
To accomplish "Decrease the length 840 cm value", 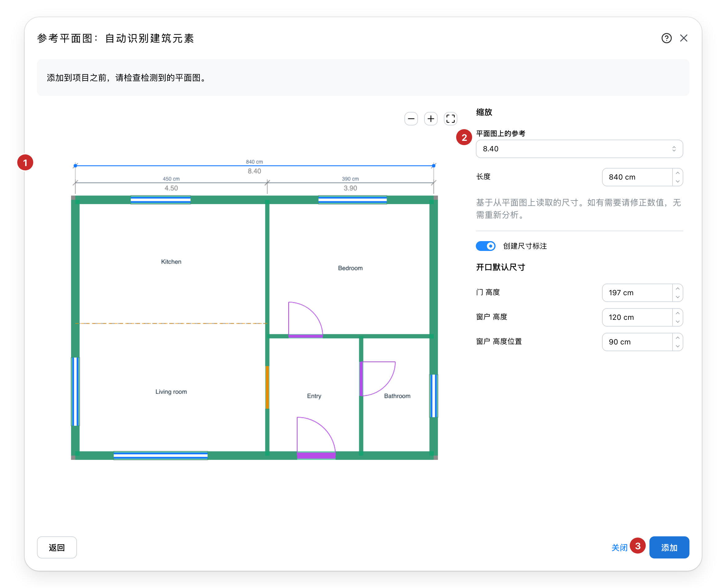I will click(677, 181).
